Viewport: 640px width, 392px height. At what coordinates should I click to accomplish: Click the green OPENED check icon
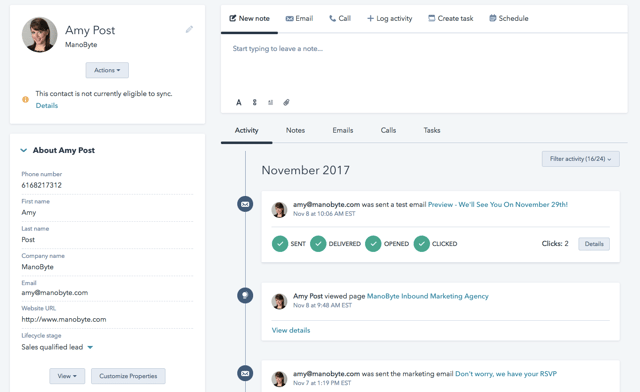[x=373, y=244]
